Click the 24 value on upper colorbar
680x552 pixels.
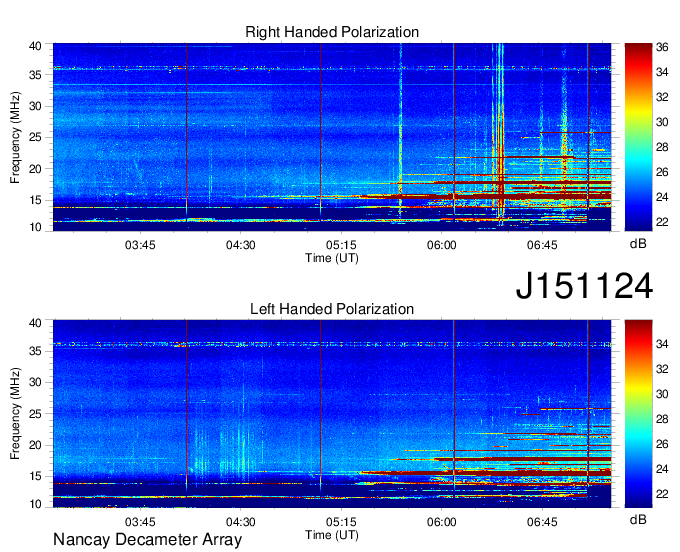(662, 197)
